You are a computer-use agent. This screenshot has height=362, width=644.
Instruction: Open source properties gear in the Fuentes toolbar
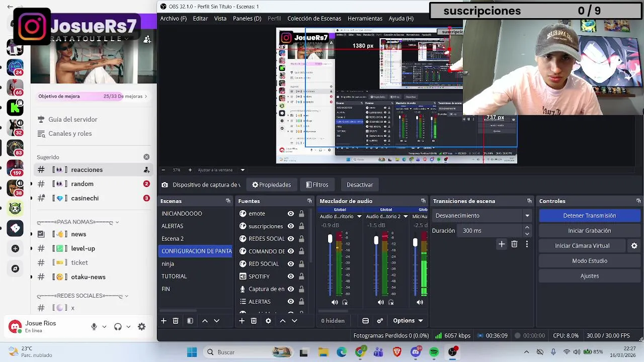click(x=268, y=321)
